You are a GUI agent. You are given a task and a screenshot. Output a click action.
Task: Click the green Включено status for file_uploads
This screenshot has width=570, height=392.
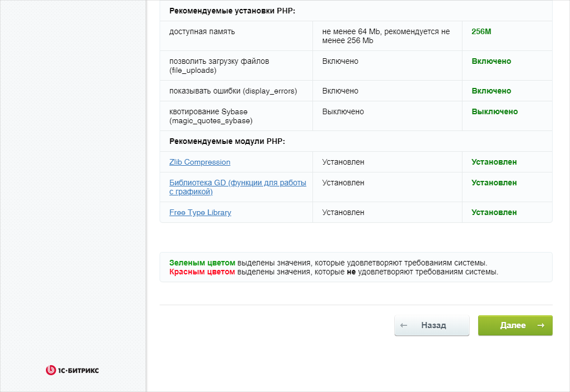point(491,61)
